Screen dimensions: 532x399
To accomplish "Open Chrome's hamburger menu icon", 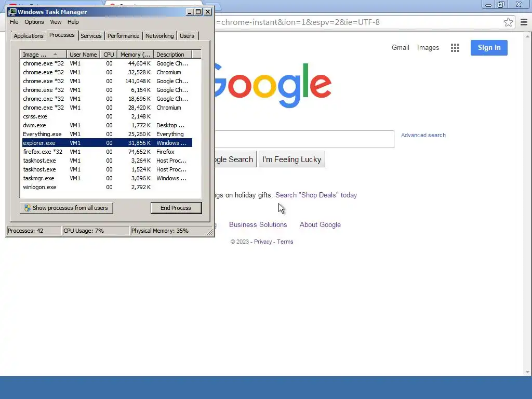I will (x=524, y=22).
